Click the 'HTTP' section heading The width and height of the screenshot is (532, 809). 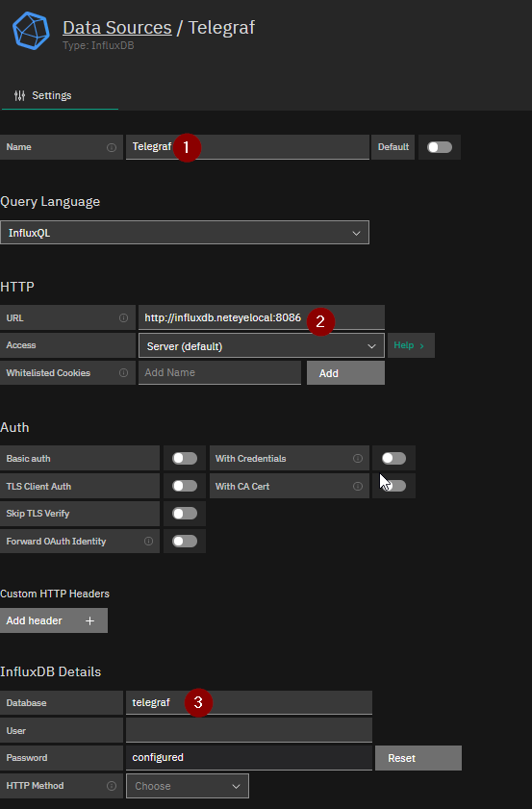point(17,287)
